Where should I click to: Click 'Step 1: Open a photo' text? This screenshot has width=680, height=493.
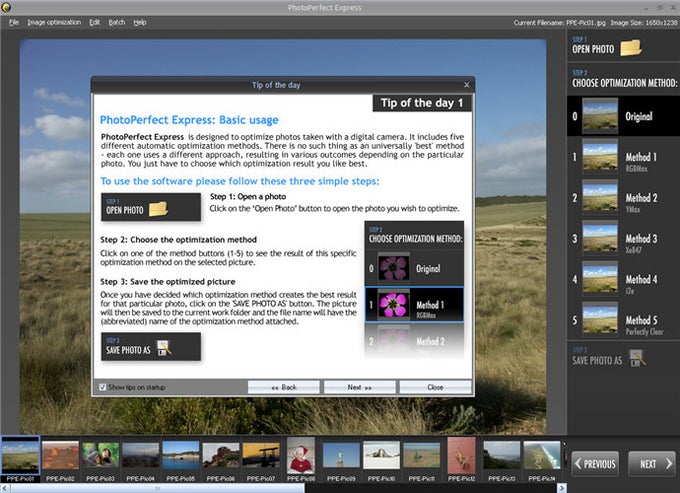(248, 196)
